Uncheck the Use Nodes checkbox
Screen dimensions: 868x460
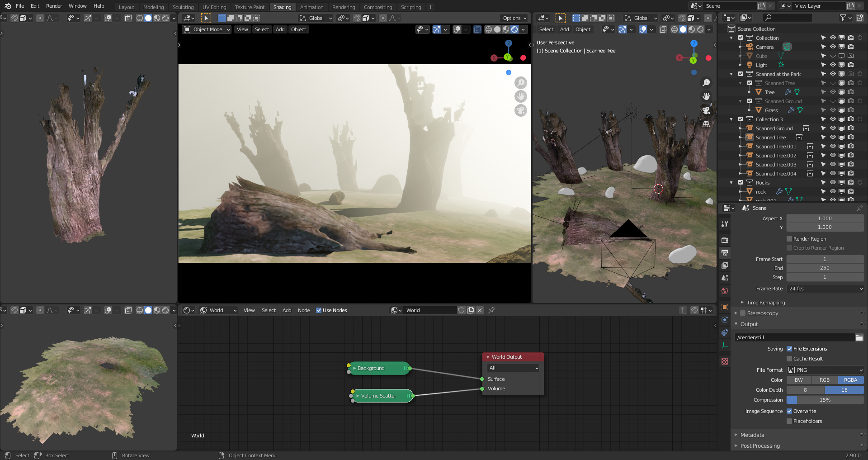pyautogui.click(x=319, y=310)
